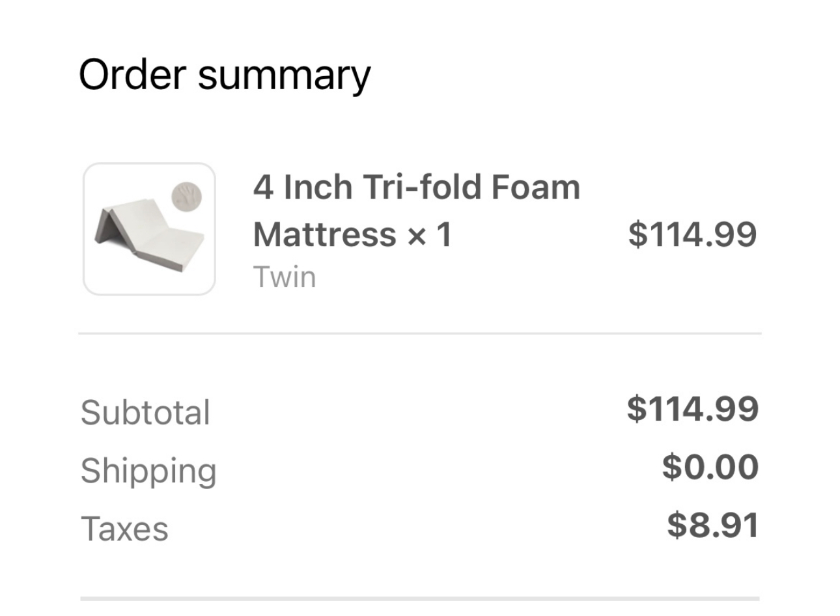
Task: Click the $8.91 taxes amount
Action: point(713,525)
